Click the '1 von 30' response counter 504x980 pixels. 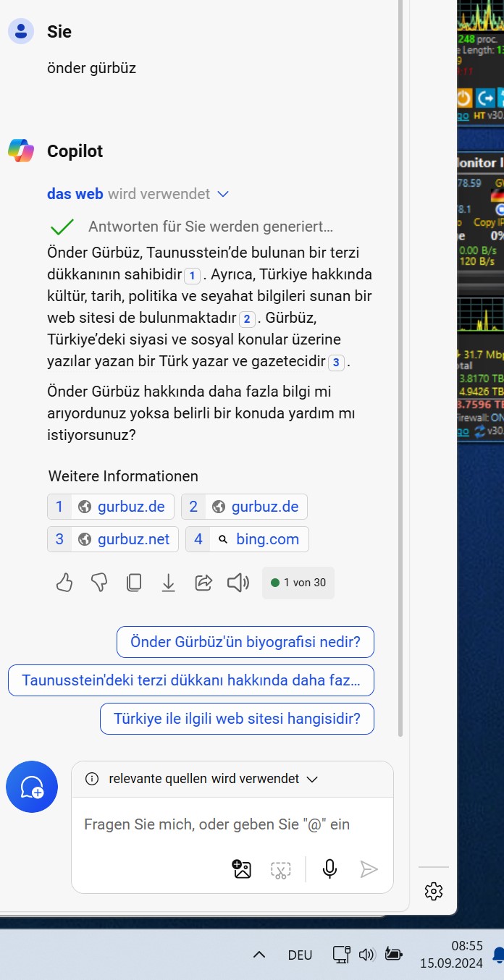298,583
